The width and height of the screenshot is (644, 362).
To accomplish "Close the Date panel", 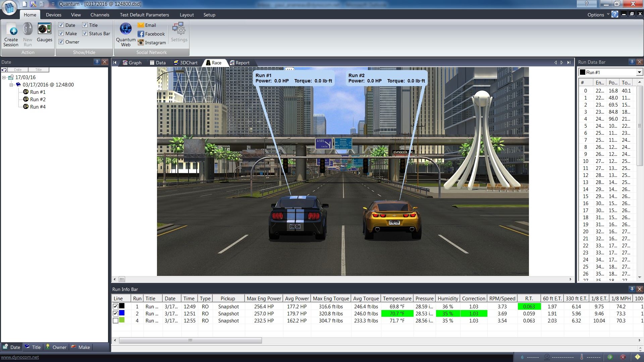I will (x=105, y=62).
